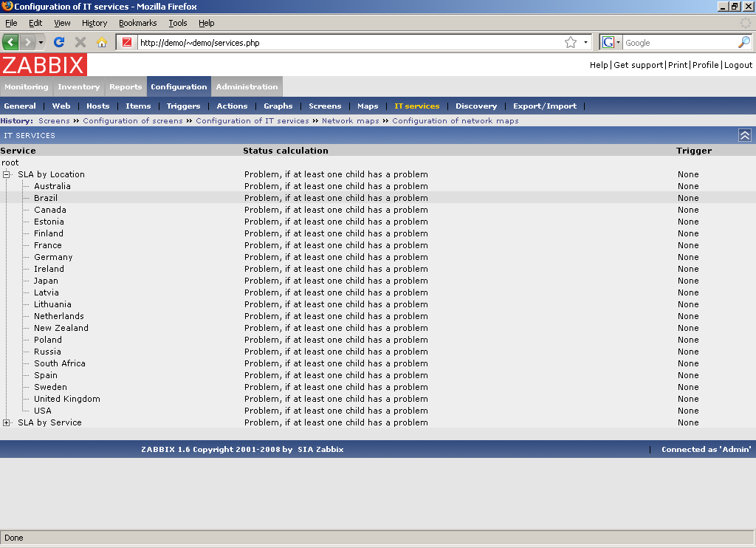The width and height of the screenshot is (756, 548).
Task: Go to Hosts configuration
Action: [x=98, y=106]
